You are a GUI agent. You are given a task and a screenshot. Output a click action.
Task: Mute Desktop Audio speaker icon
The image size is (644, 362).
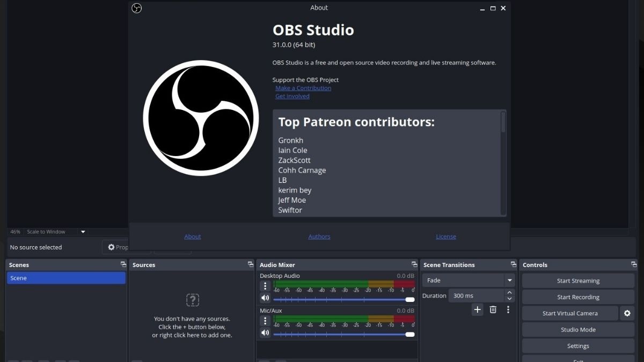[x=265, y=298]
